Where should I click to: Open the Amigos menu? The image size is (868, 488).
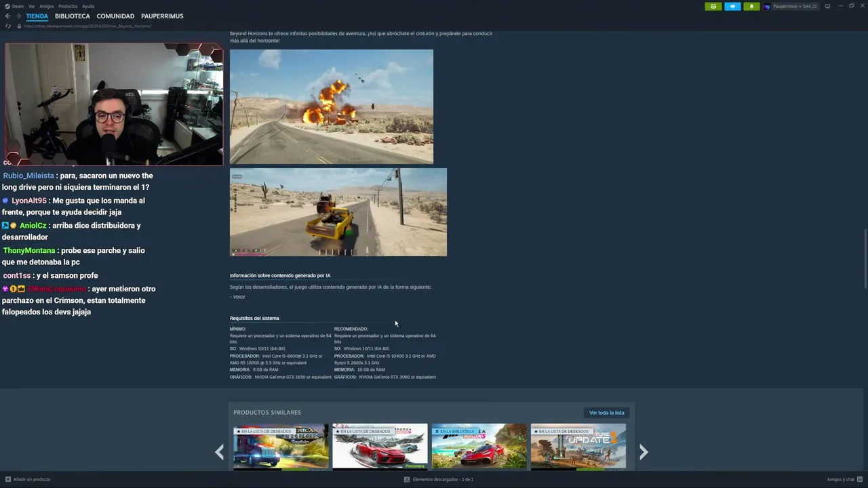coord(46,6)
